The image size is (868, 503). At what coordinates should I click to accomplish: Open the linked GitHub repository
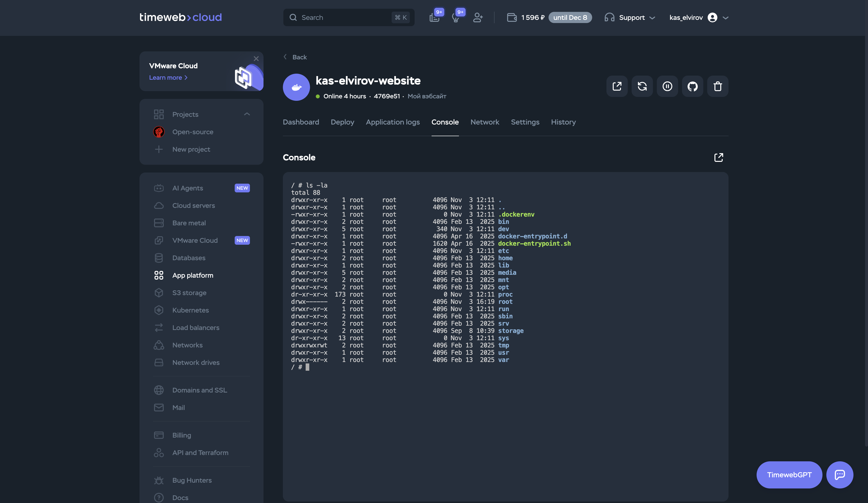[692, 86]
